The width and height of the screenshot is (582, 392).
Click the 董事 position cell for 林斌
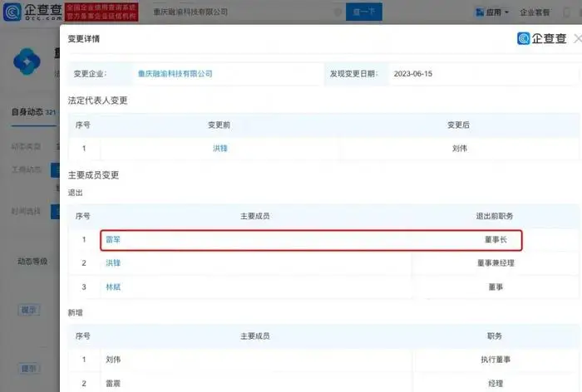coord(496,287)
